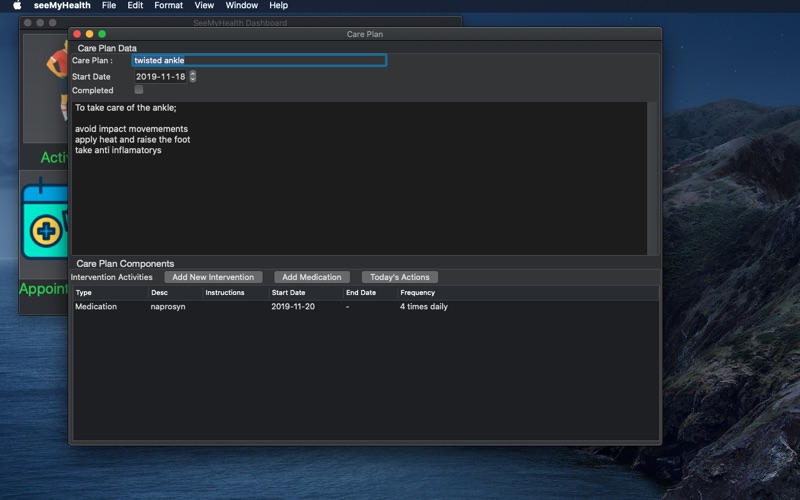Click into the Start Date field
The image size is (800, 500).
coord(160,76)
